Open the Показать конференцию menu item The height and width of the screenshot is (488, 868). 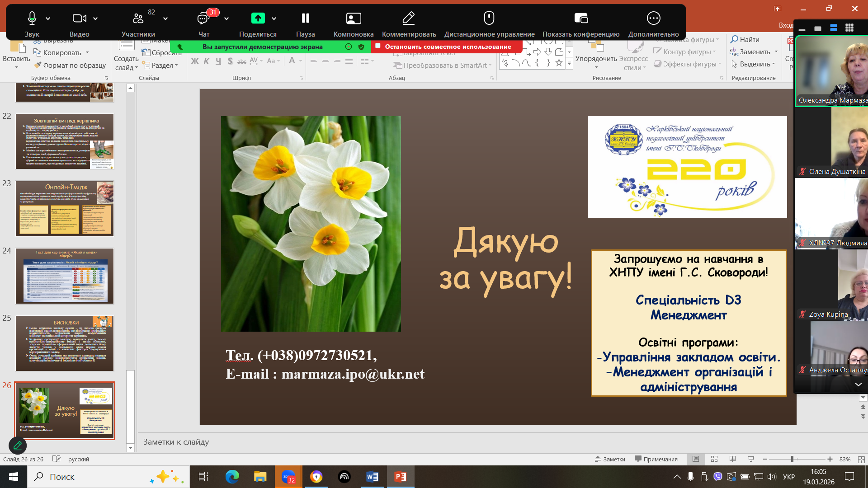click(x=580, y=19)
